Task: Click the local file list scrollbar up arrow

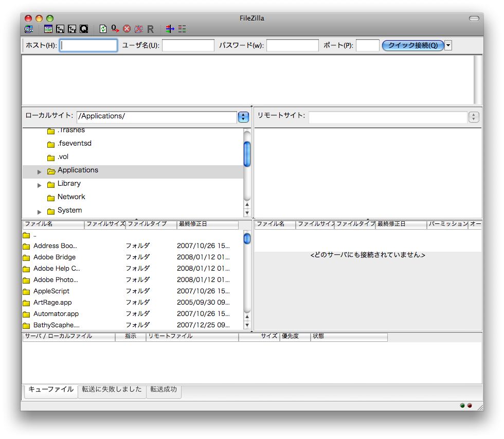Action: tap(247, 317)
